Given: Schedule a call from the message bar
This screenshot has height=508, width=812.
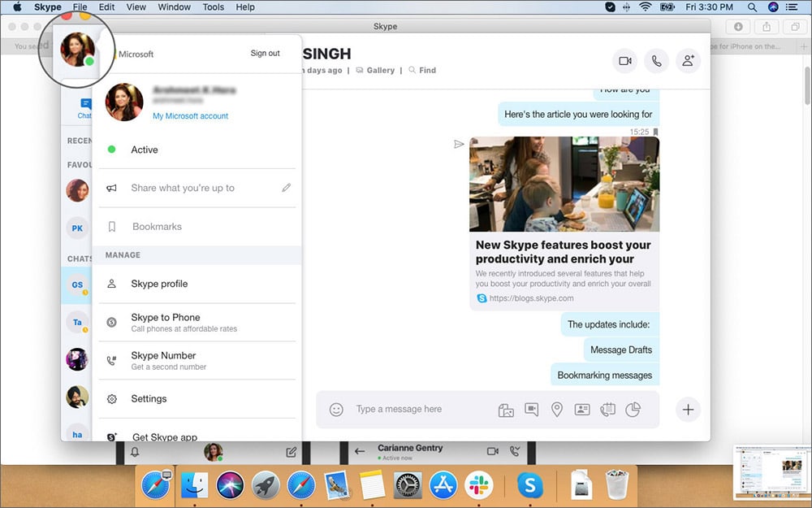Looking at the screenshot, I should (607, 410).
